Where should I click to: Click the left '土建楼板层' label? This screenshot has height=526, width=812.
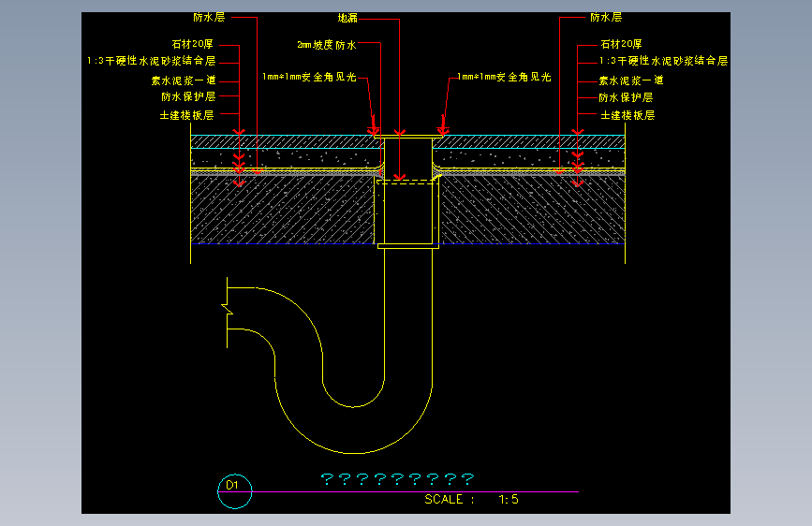[186, 115]
